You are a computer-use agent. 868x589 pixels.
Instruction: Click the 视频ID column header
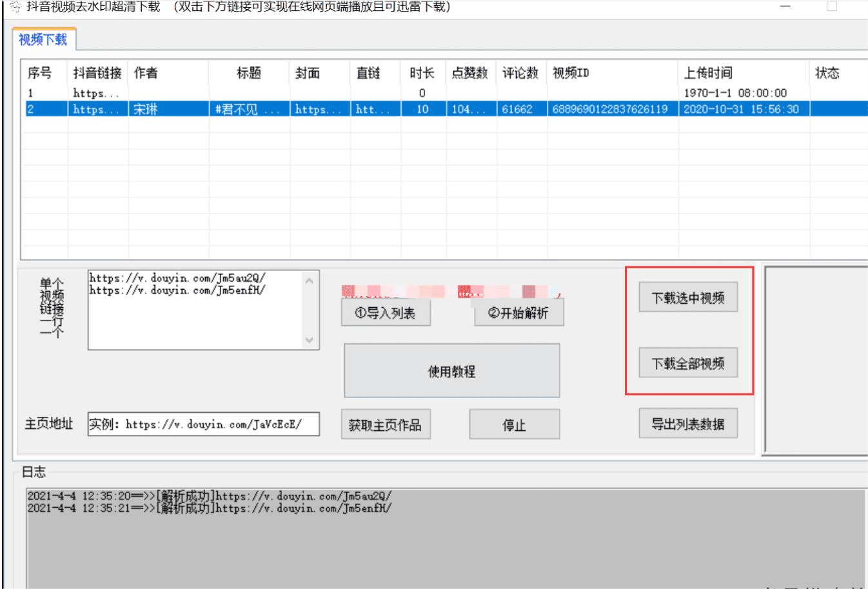(x=571, y=73)
